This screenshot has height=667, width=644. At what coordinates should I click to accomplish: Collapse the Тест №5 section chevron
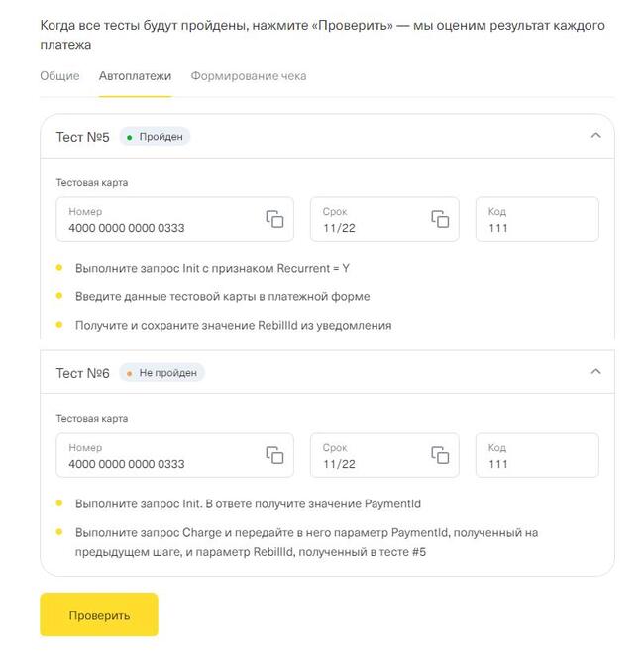(x=595, y=136)
